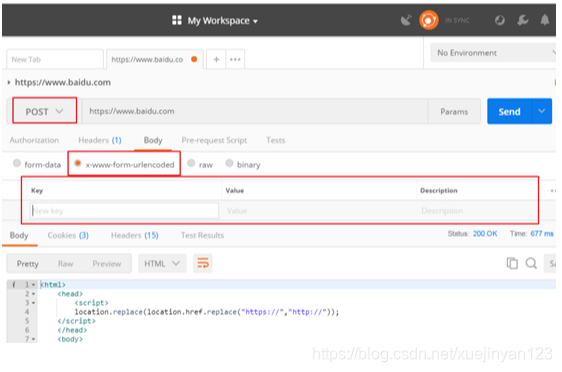
Task: Select the x-www-form-urlencoded radio button
Action: click(78, 163)
